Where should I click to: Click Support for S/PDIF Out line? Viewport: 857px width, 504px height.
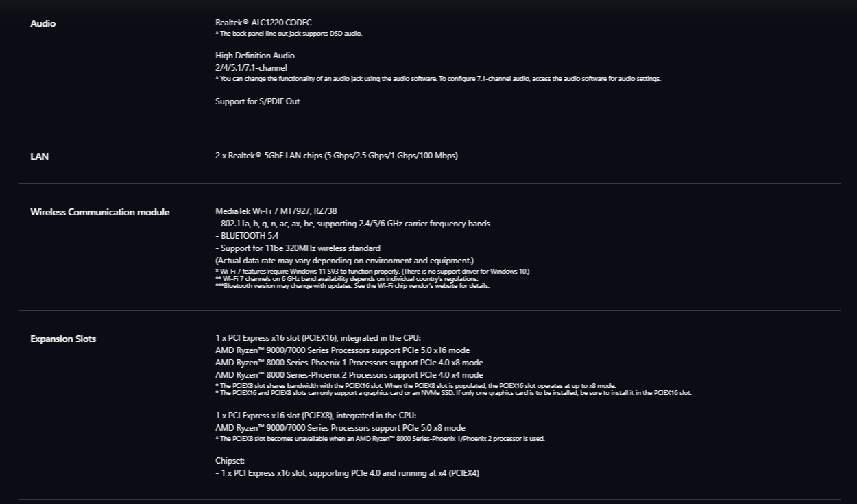click(257, 101)
